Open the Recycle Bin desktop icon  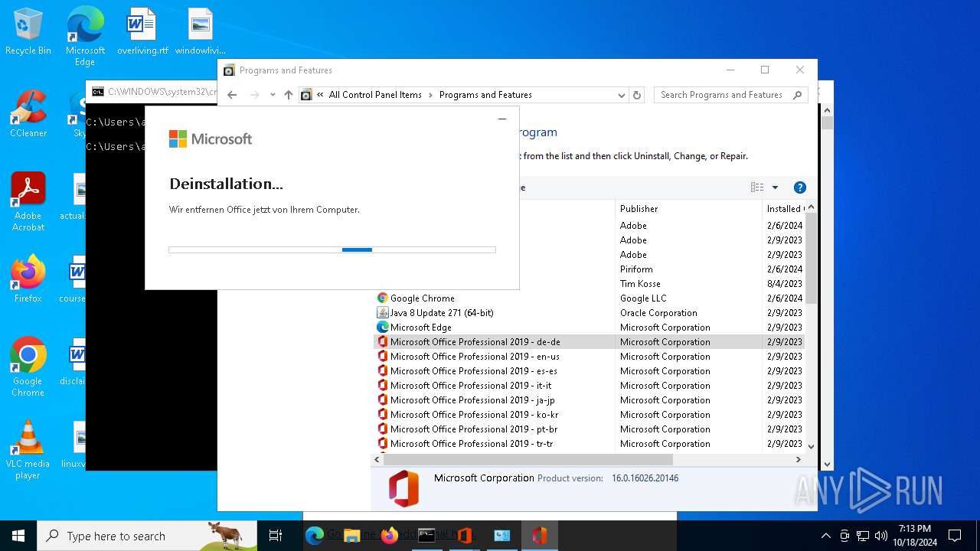point(28,31)
